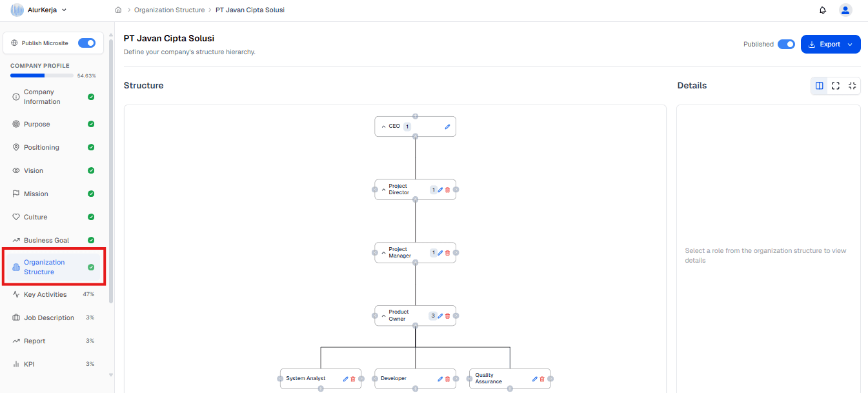Open Organization Structure breadcrumb link
Image resolution: width=868 pixels, height=393 pixels.
click(x=169, y=10)
